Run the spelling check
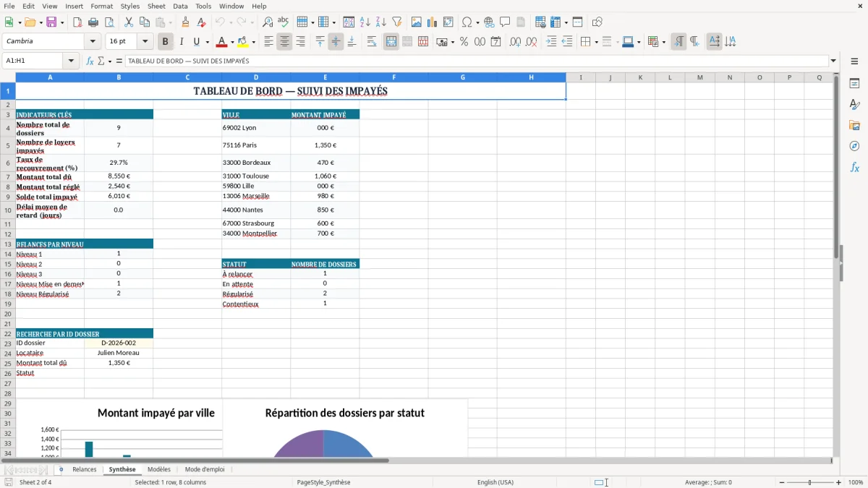This screenshot has height=488, width=868. point(283,22)
